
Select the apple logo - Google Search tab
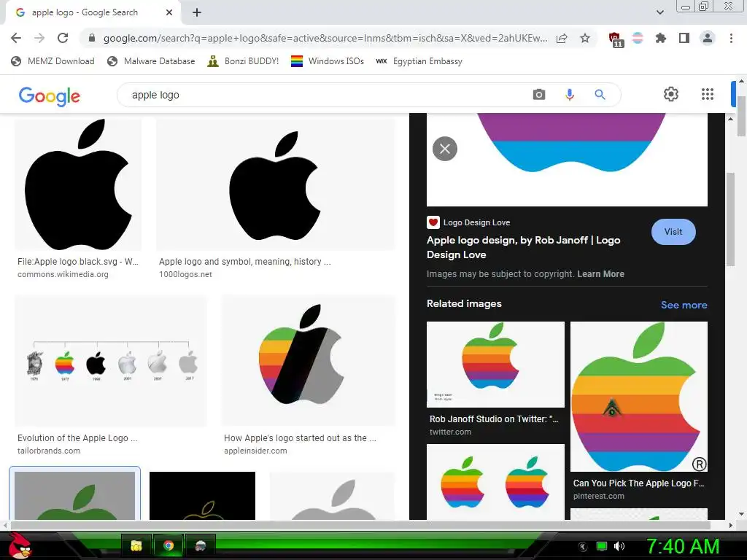(x=85, y=12)
